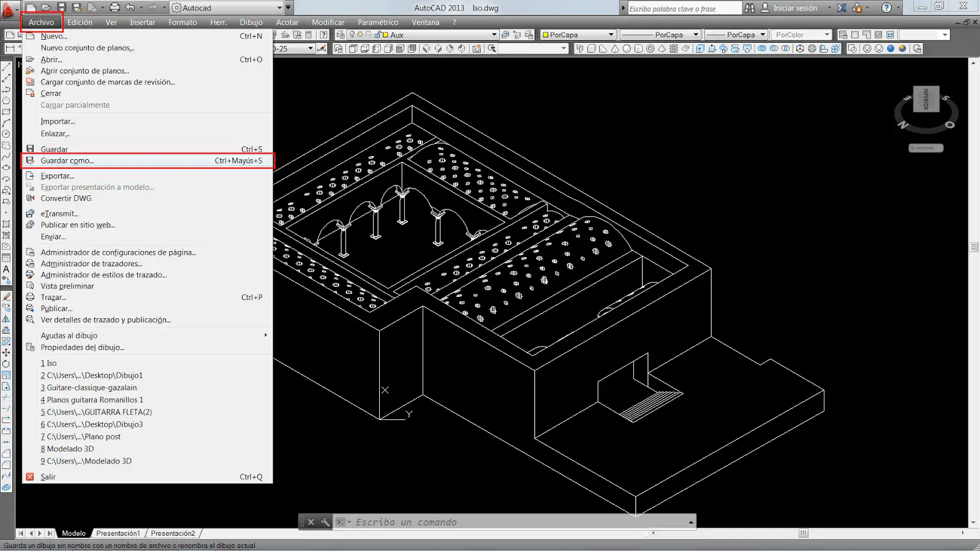Click the Redo arrow icon
980x551 pixels.
point(153,7)
